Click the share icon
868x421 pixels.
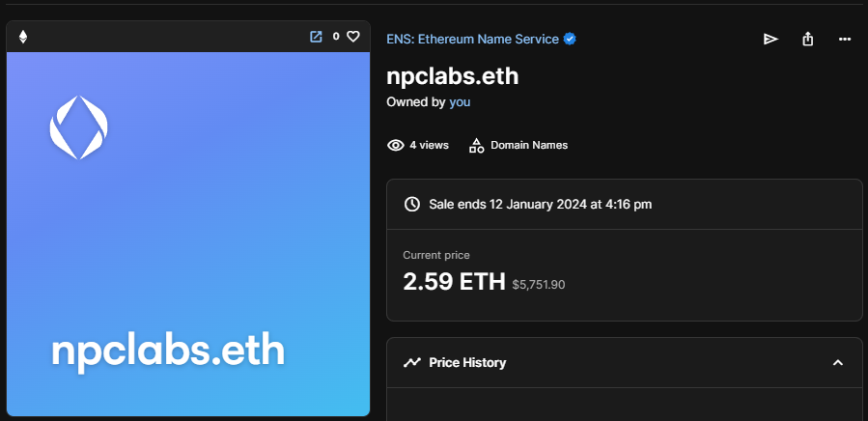808,39
